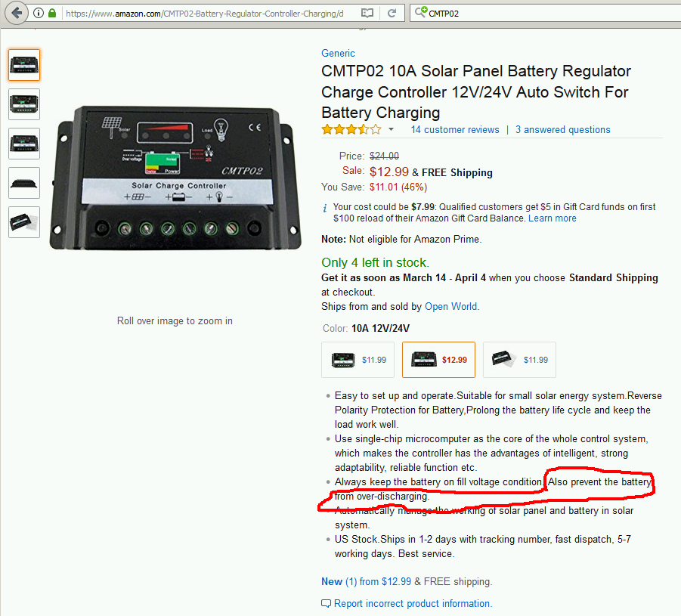The height and width of the screenshot is (616, 681).
Task: Visit the Open World seller page
Action: tap(450, 306)
